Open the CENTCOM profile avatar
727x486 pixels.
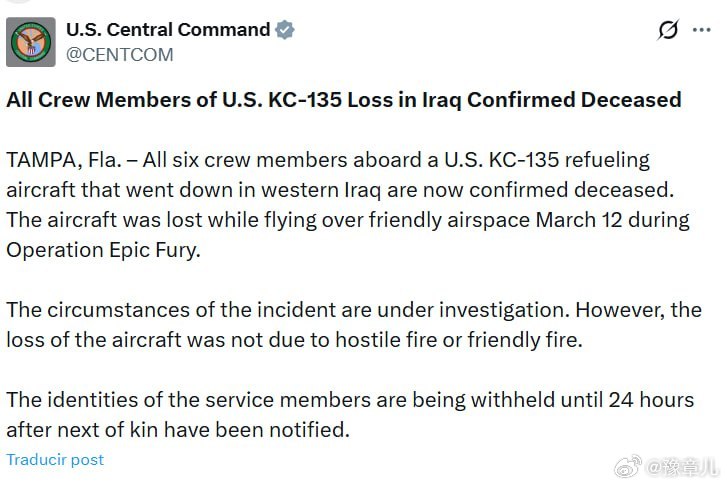32,42
